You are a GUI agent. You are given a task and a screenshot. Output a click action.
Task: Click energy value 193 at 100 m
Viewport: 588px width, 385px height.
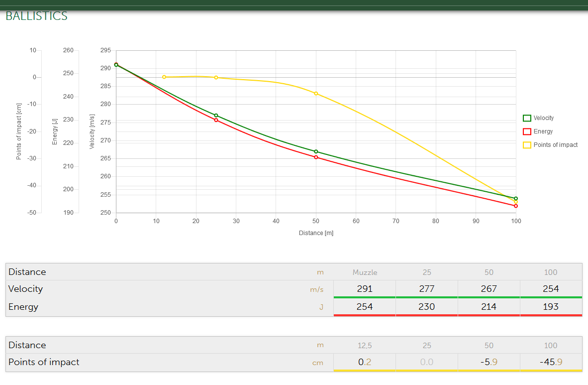click(x=551, y=307)
